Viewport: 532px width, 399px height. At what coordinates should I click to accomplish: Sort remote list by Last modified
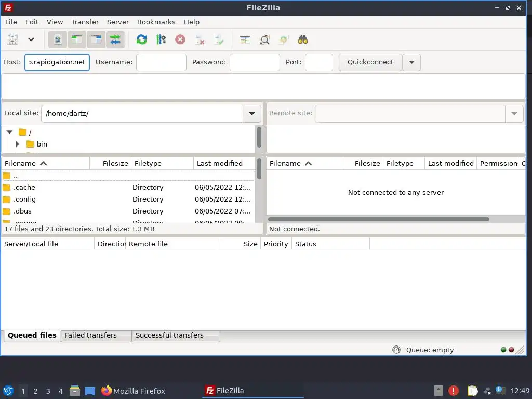point(450,163)
